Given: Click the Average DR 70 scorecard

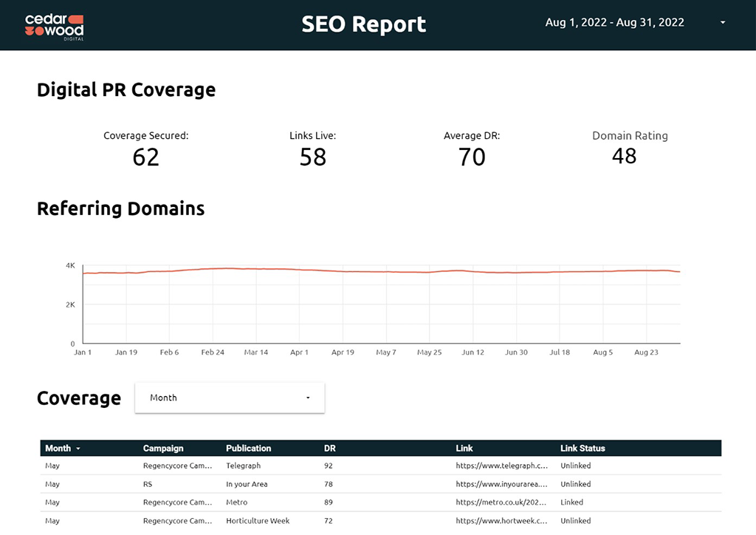Looking at the screenshot, I should (472, 149).
